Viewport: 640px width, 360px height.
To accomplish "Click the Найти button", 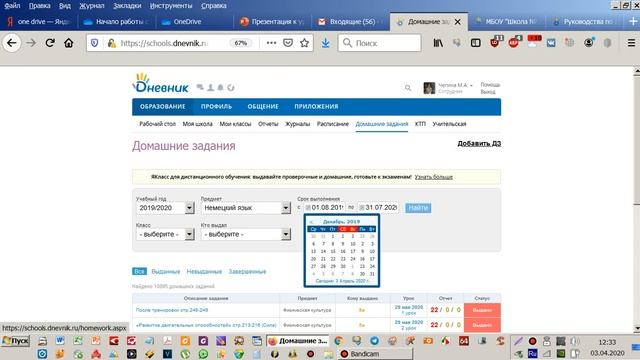I will (x=418, y=208).
